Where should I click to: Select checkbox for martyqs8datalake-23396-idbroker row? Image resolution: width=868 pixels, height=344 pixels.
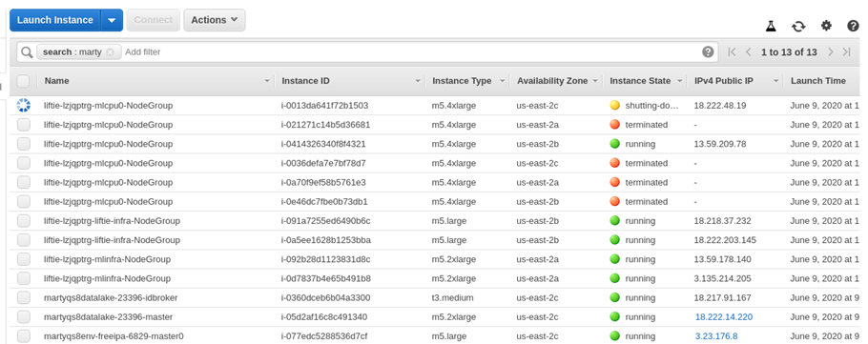coord(23,297)
